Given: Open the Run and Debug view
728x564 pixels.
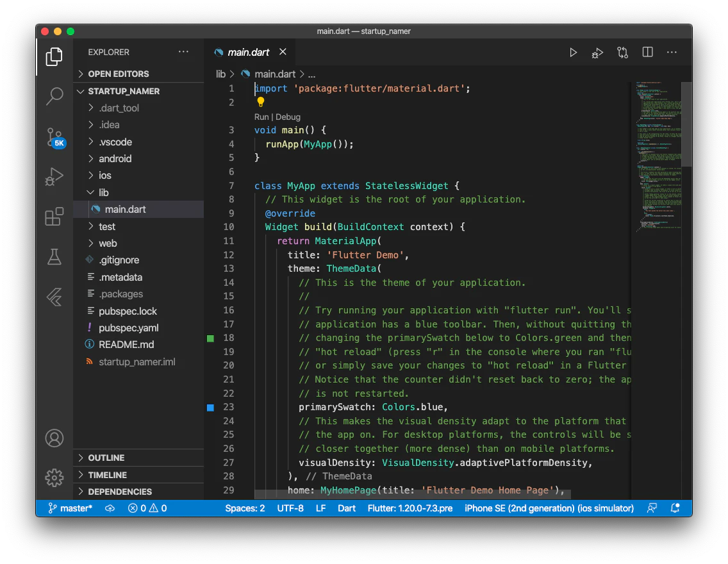Looking at the screenshot, I should click(x=54, y=176).
